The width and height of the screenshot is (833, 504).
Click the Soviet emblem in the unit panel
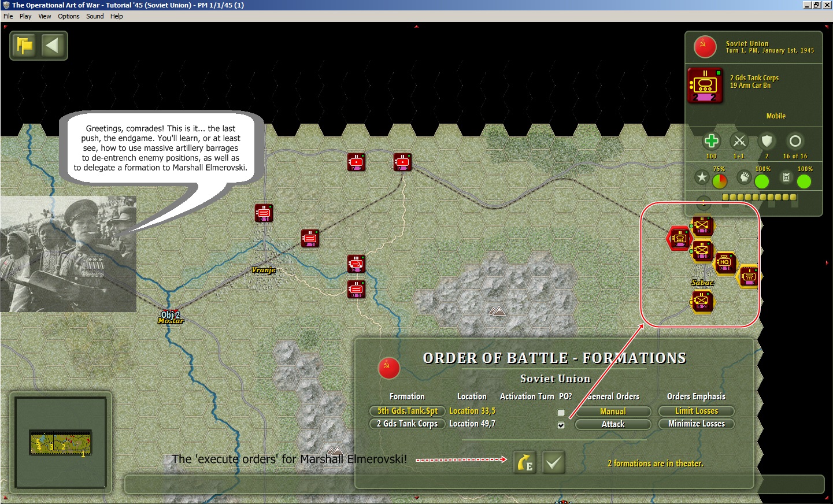coord(705,47)
